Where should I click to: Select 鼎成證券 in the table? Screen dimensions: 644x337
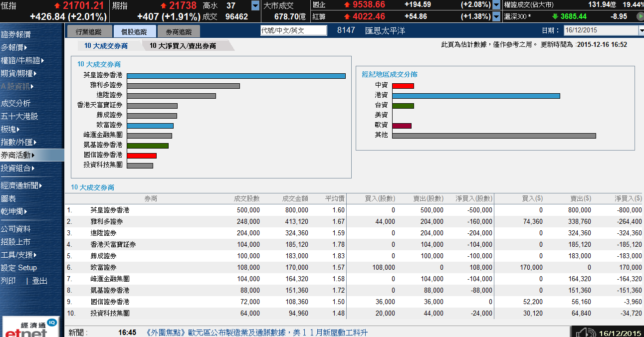103,256
